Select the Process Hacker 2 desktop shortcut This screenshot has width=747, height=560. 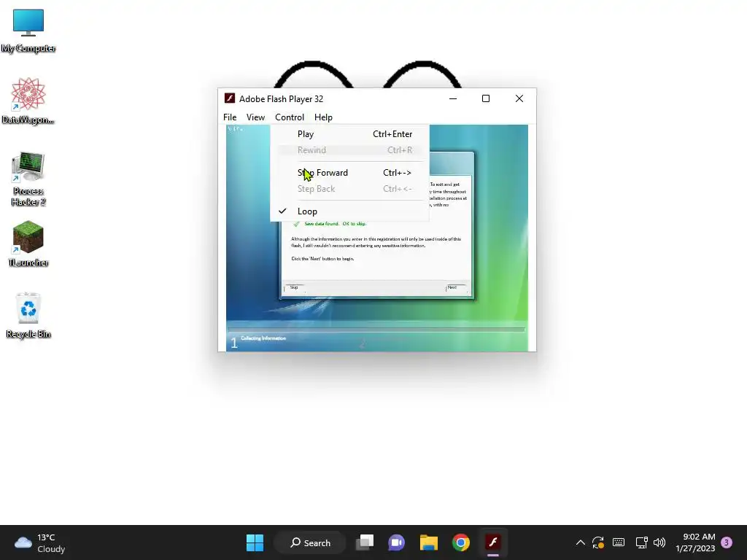click(28, 179)
